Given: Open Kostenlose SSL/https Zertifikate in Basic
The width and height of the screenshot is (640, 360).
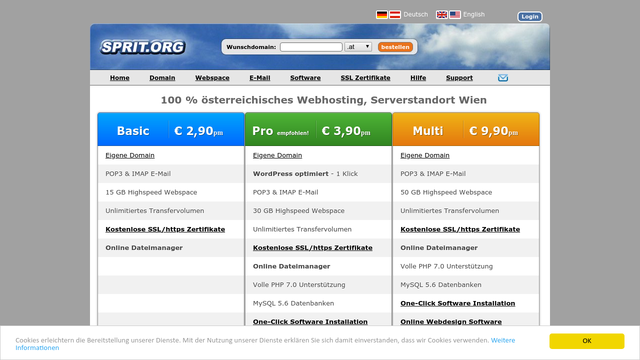Looking at the screenshot, I should pos(165,229).
